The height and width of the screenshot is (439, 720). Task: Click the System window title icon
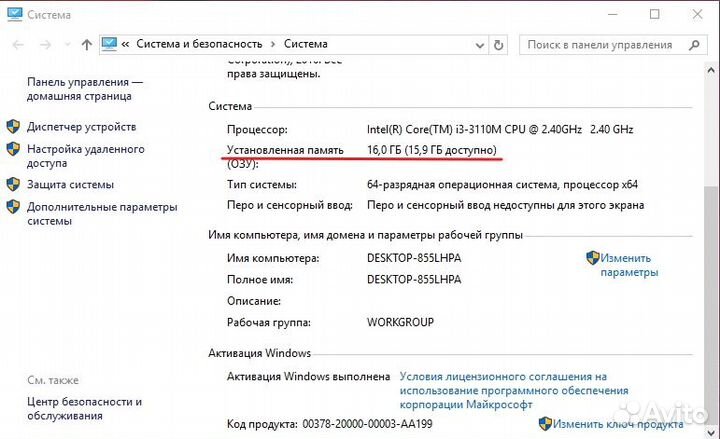click(x=15, y=14)
